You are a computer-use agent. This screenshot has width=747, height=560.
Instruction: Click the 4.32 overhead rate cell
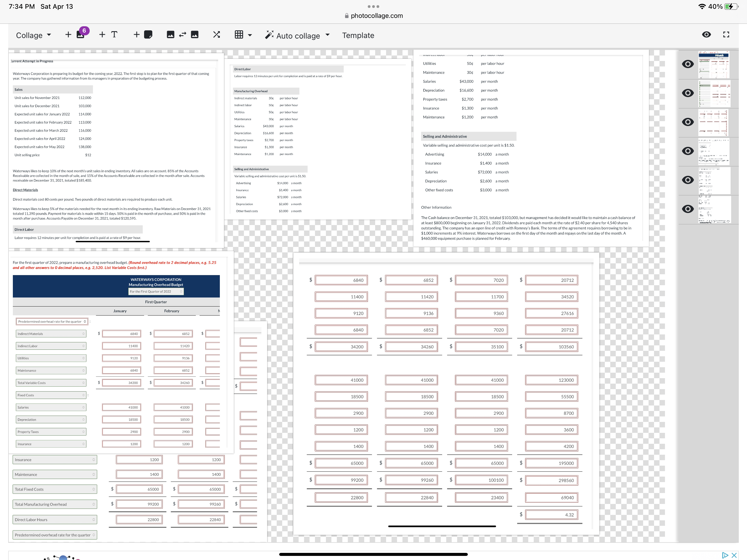point(552,515)
